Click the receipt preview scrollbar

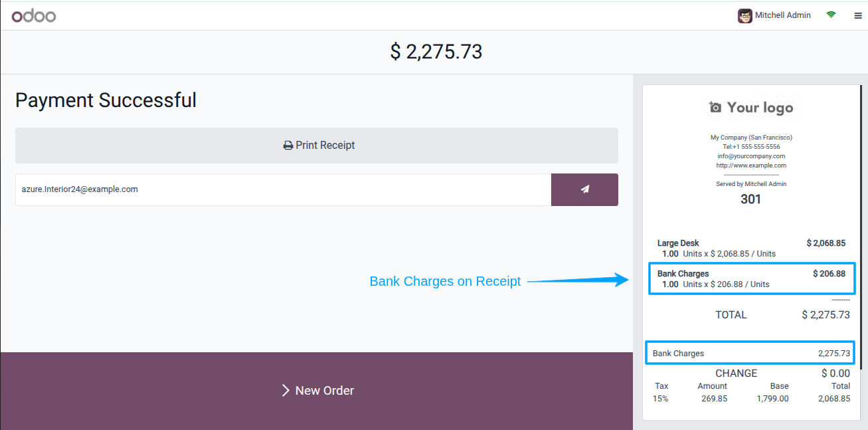pyautogui.click(x=862, y=227)
